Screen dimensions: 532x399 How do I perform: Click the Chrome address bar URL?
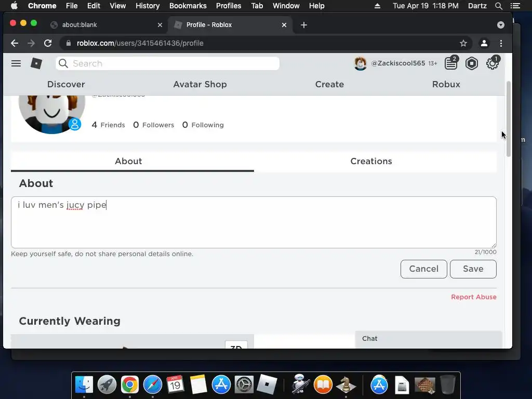[x=140, y=43]
